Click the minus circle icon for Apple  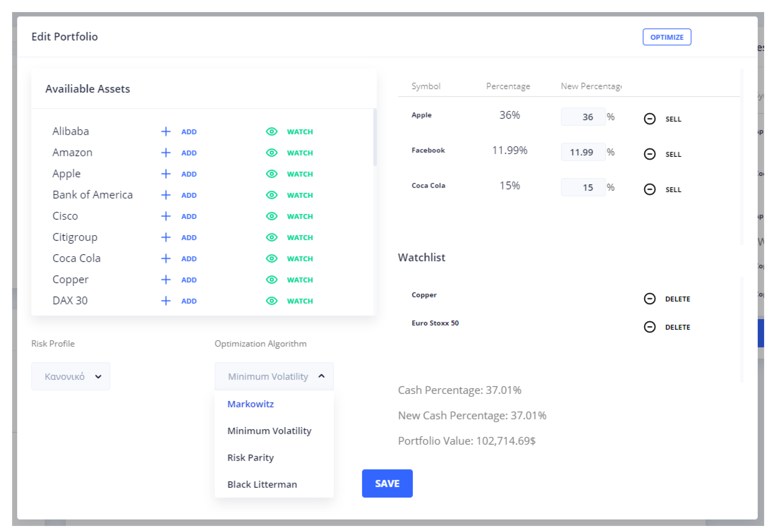649,119
